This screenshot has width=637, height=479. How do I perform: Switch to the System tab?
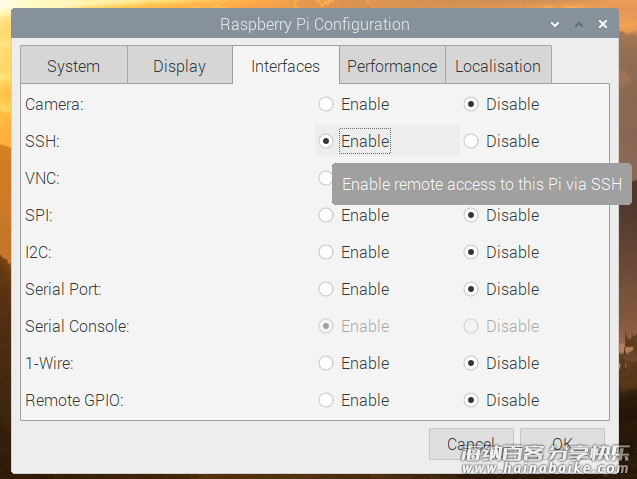74,65
